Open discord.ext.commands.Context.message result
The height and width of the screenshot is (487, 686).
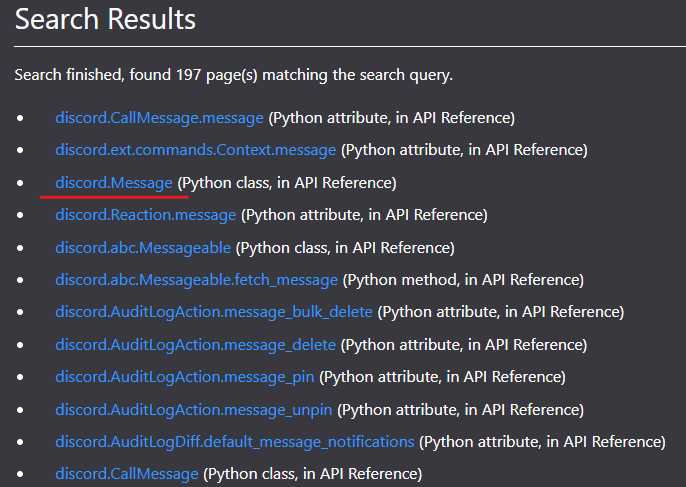coord(196,150)
